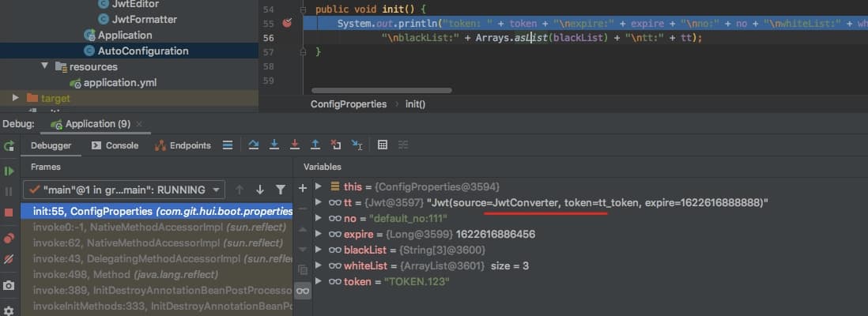The height and width of the screenshot is (316, 868).
Task: Click the Step Over toolbar icon
Action: coord(254,145)
